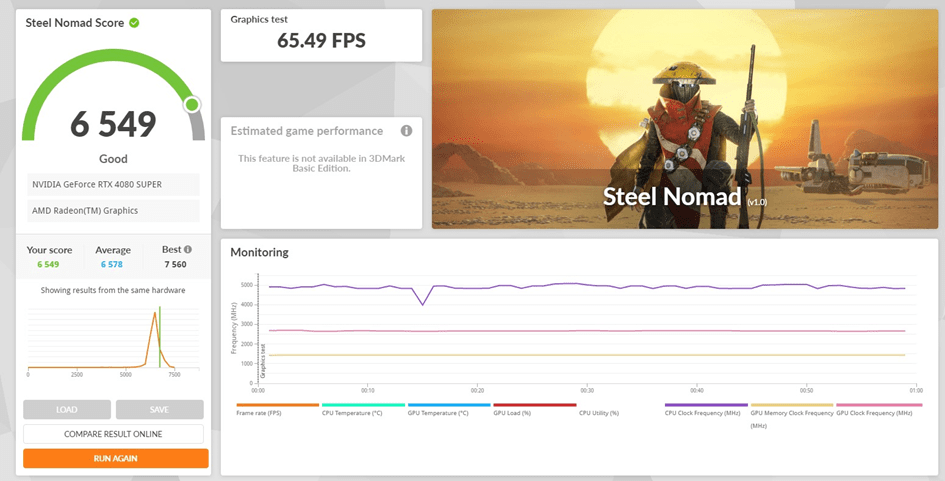945x481 pixels.
Task: Open the info icon for Estimated game performance
Action: tap(406, 131)
